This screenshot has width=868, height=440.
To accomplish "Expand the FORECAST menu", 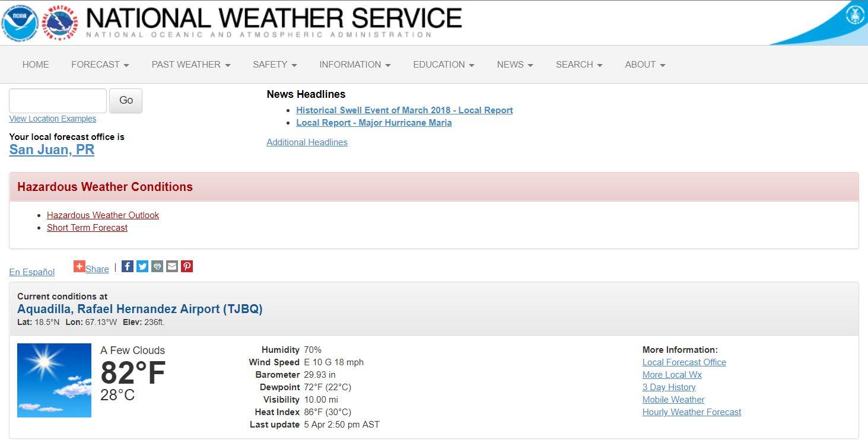I will click(x=100, y=65).
